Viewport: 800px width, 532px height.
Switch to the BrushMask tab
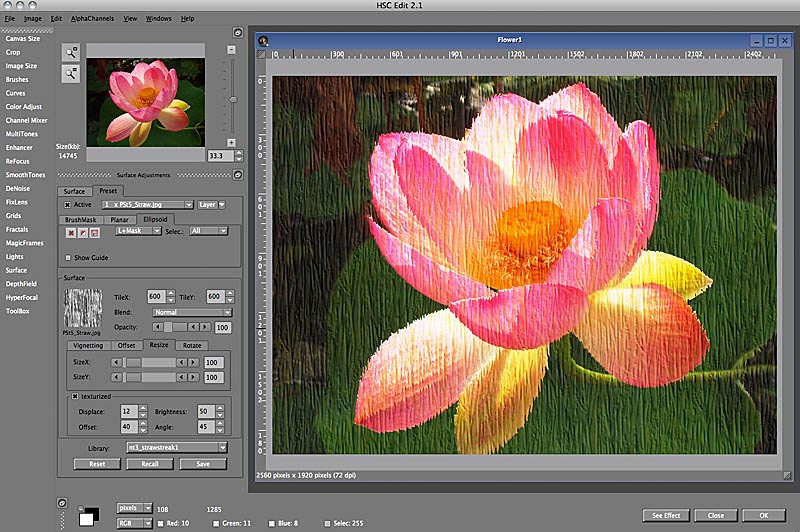[81, 220]
